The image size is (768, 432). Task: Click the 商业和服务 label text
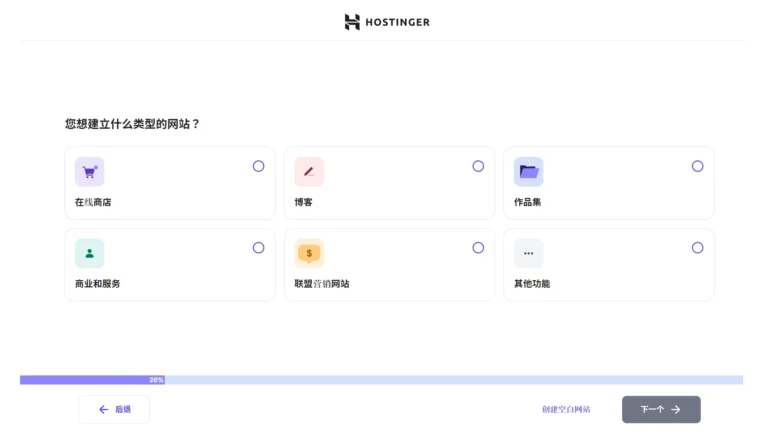pyautogui.click(x=97, y=284)
